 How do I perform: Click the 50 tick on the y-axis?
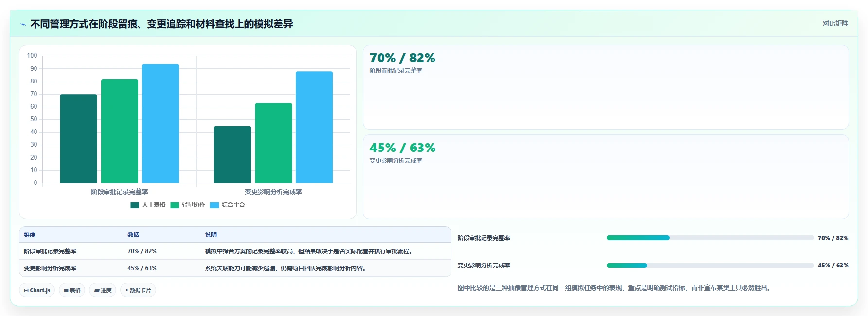click(34, 119)
